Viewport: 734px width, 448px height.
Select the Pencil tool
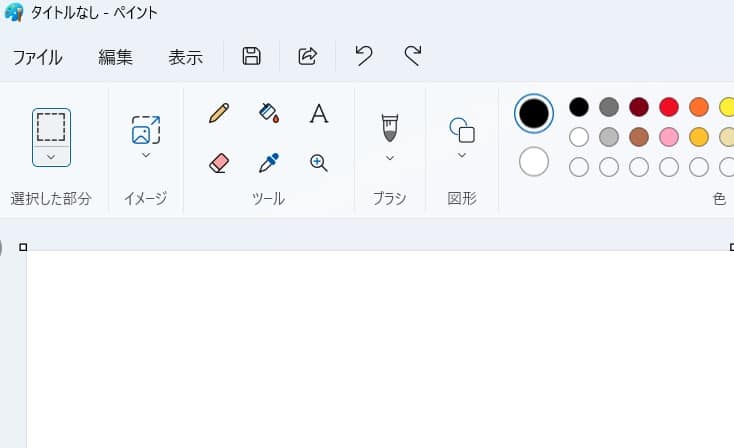pos(219,113)
